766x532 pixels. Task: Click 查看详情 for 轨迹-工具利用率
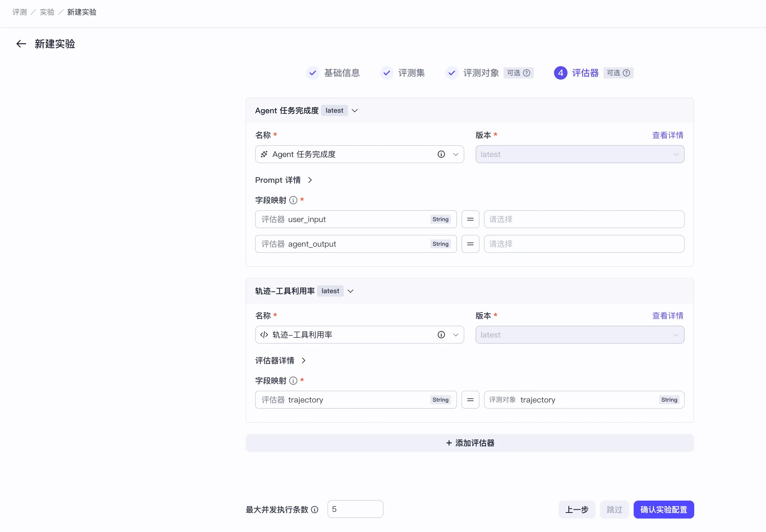[668, 316]
